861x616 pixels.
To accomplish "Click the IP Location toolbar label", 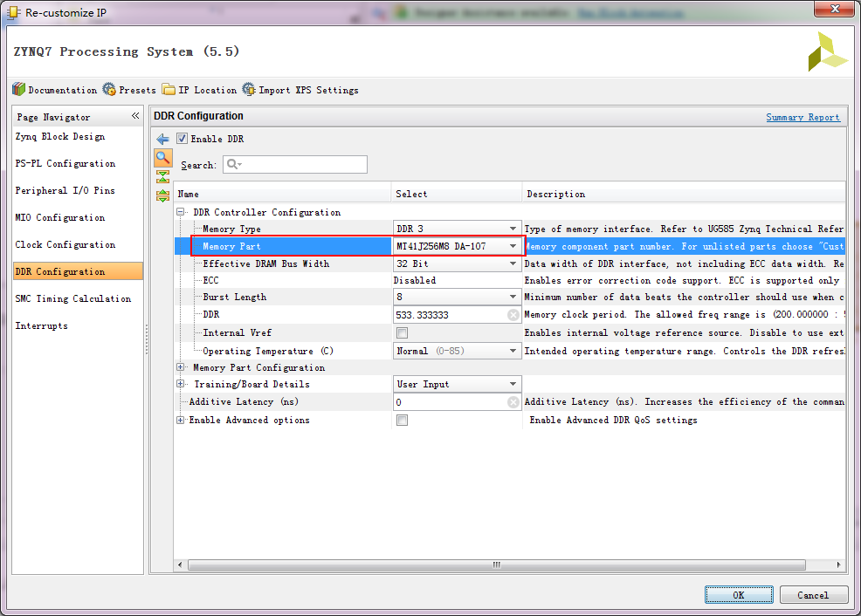I will 208,90.
